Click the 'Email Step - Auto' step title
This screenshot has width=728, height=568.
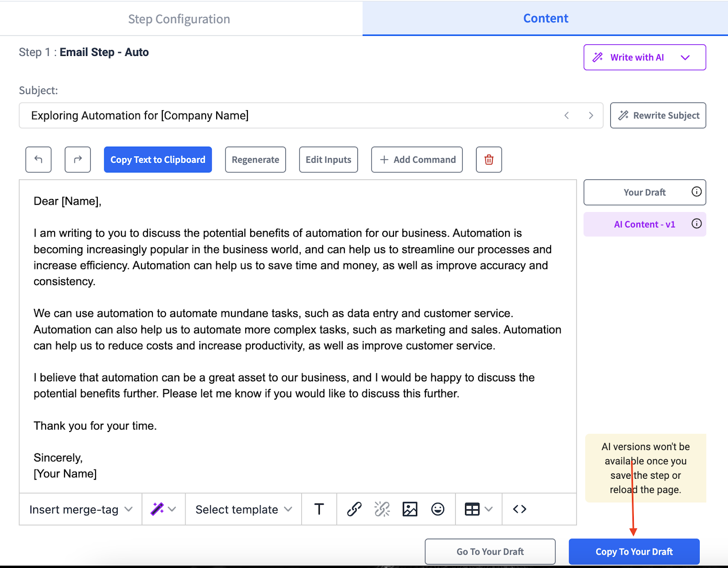coord(104,52)
